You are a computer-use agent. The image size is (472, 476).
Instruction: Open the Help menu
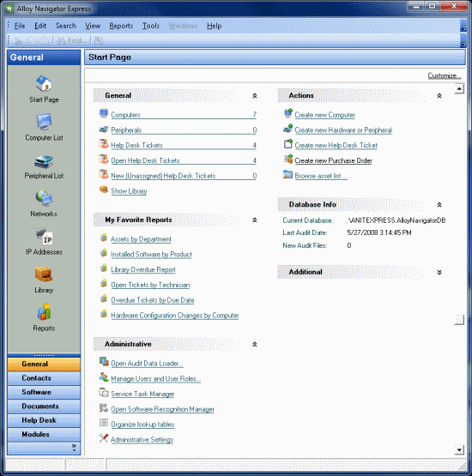tap(214, 26)
